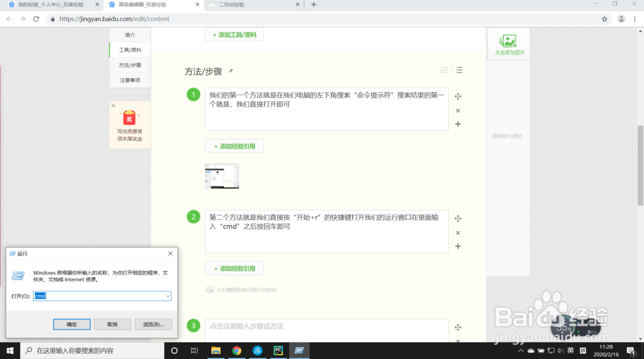Click 浏览(B)... in the Run dialog

153,324
